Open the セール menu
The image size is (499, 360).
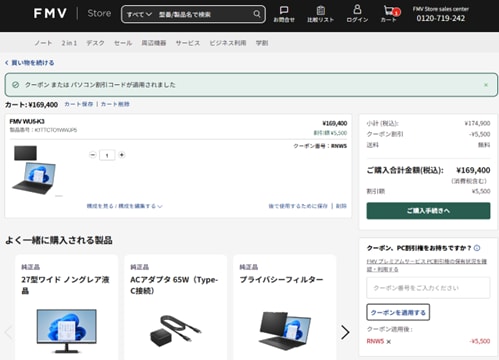click(123, 43)
